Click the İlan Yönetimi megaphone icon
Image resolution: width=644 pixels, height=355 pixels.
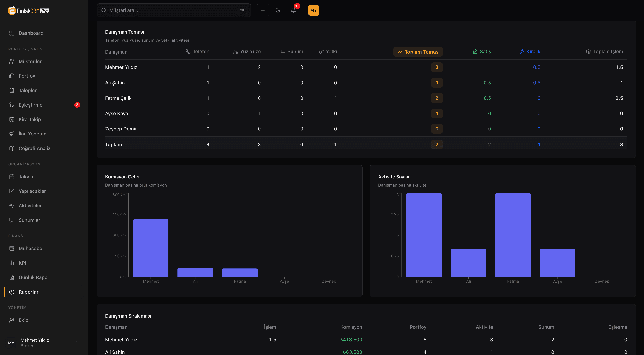tap(12, 134)
